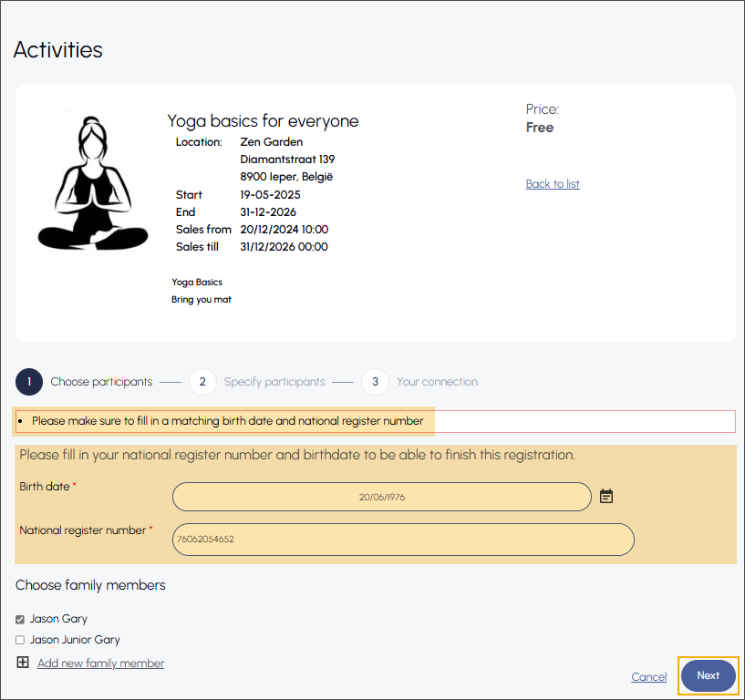Click into the National register number field
Viewport: 745px width, 700px height.
tap(402, 539)
